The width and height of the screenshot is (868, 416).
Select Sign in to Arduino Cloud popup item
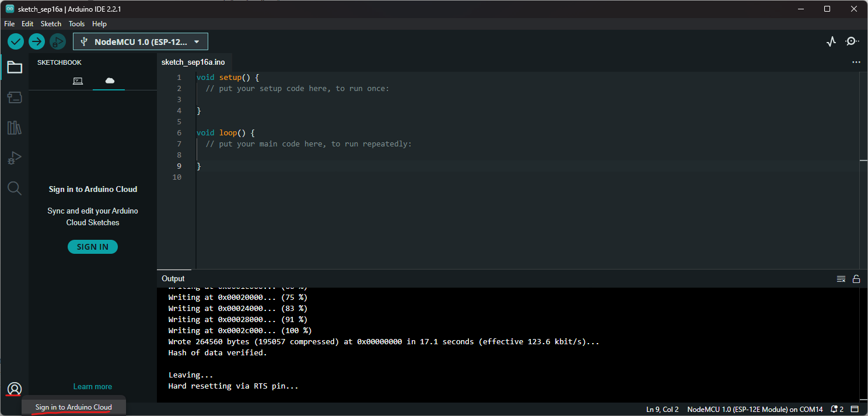tap(73, 407)
